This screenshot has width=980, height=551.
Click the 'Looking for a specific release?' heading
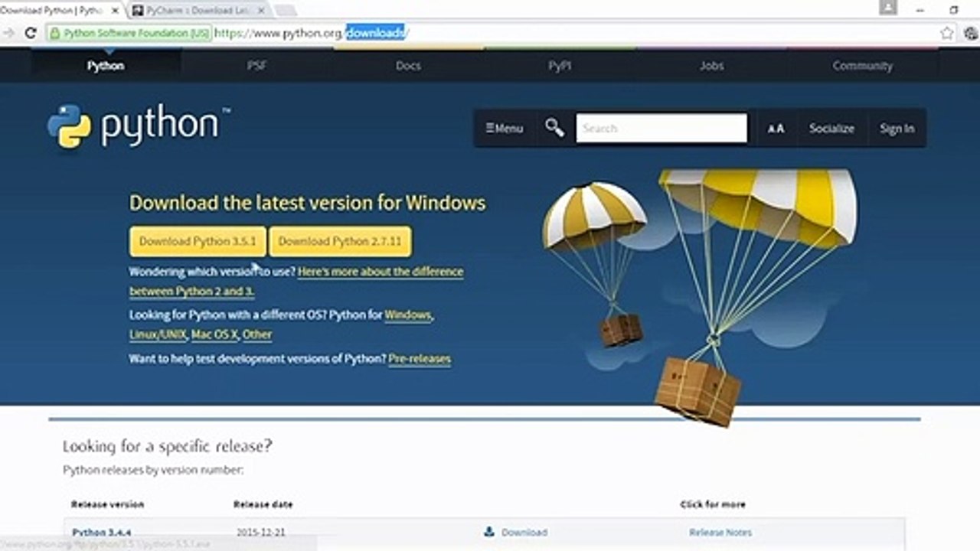167,445
